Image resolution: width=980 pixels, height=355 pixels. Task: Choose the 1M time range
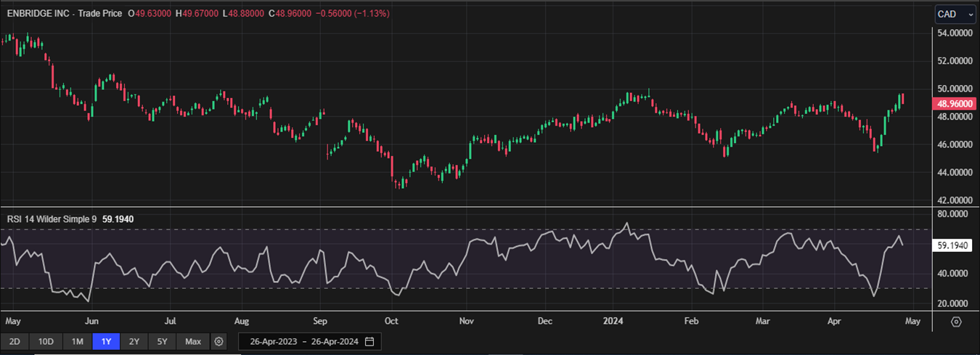(77, 341)
